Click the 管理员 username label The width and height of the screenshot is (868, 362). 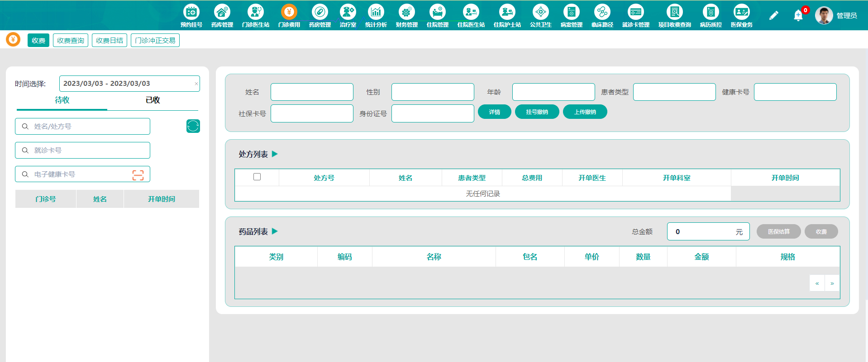pos(847,15)
